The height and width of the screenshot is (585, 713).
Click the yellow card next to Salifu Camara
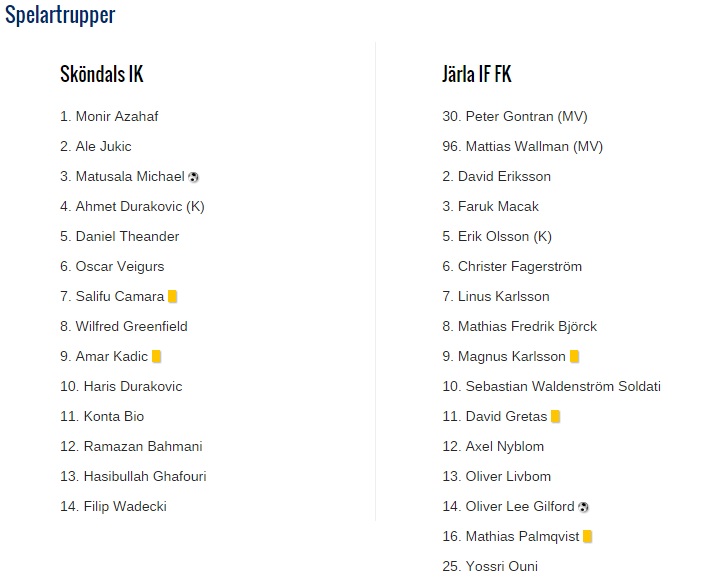(172, 297)
